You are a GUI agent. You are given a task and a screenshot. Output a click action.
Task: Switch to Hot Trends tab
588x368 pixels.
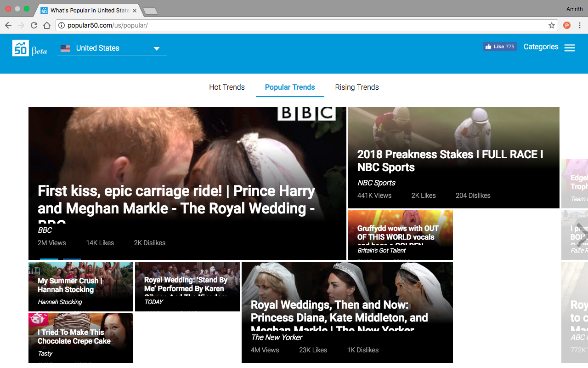click(227, 87)
